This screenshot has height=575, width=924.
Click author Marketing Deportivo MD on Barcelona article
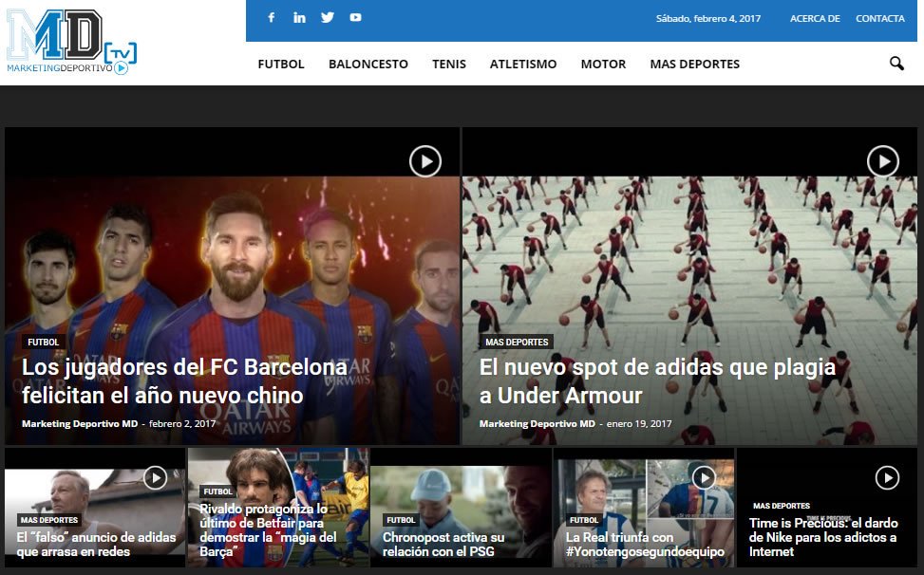80,424
